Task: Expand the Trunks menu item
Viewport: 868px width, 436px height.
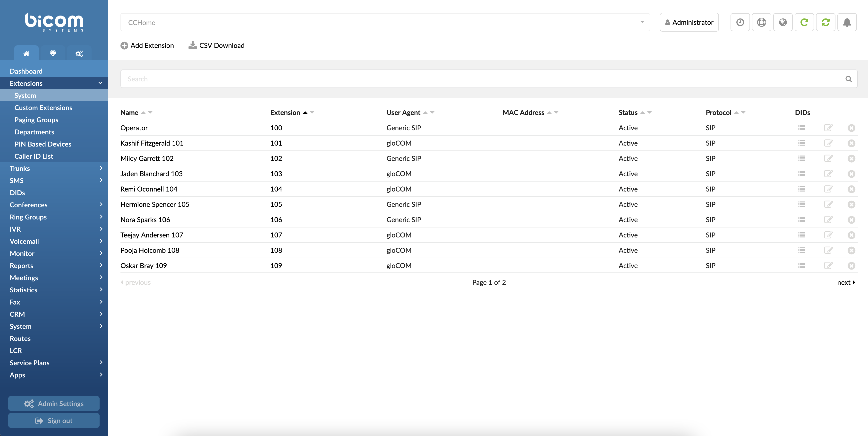Action: click(x=54, y=168)
